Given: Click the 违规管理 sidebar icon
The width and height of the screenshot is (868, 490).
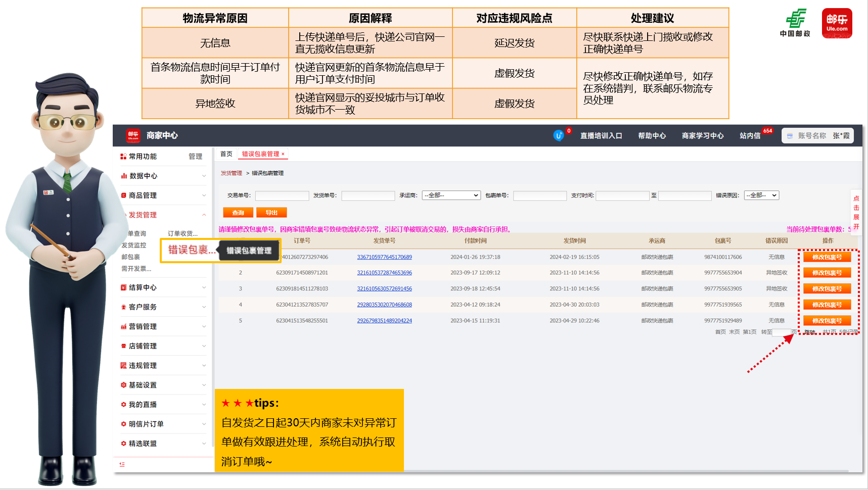Looking at the screenshot, I should tap(124, 366).
